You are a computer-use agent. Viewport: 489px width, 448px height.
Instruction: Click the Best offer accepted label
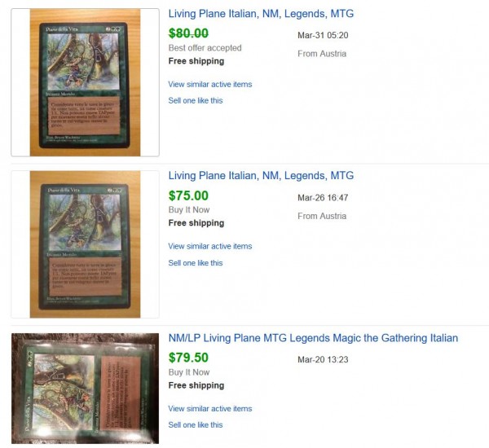(205, 48)
